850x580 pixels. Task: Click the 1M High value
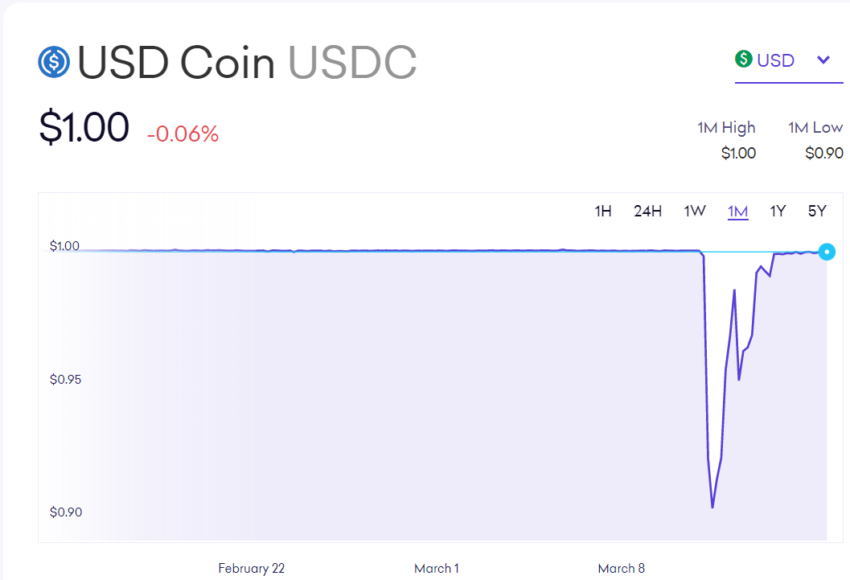[x=738, y=153]
